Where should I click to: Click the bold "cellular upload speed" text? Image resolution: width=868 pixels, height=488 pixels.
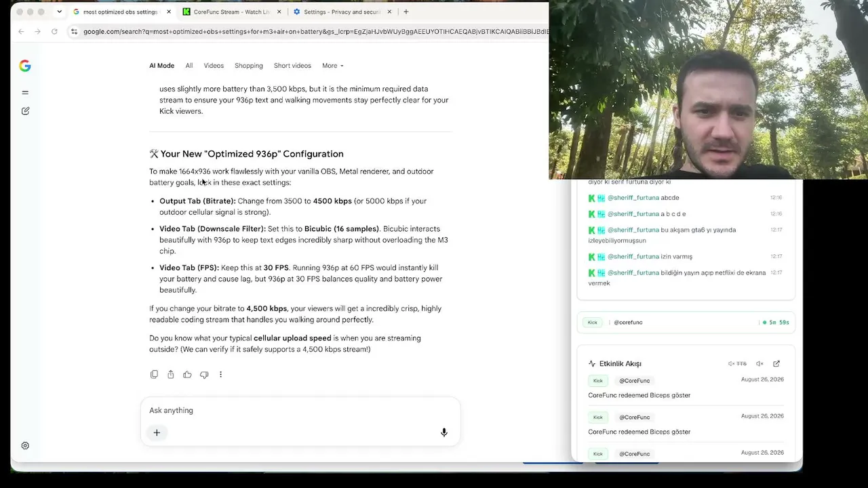[x=292, y=338]
